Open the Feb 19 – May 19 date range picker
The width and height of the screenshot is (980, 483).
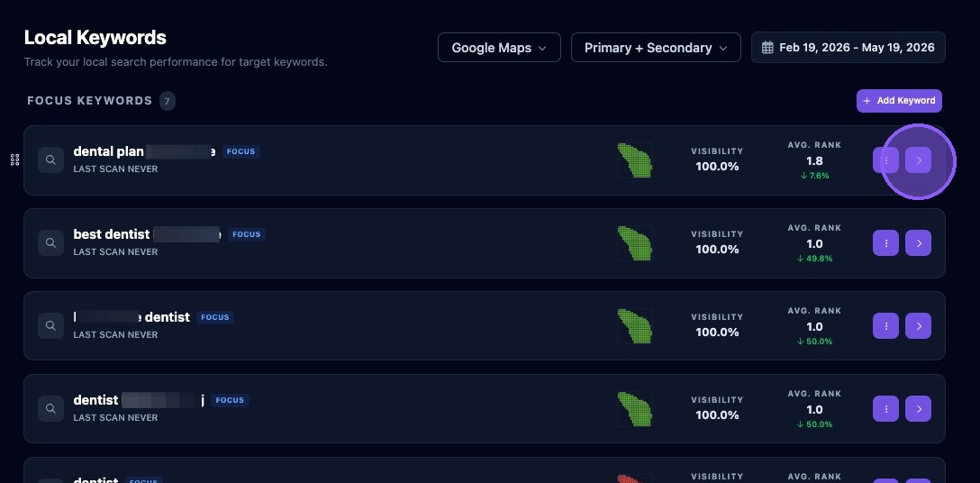[x=848, y=48]
